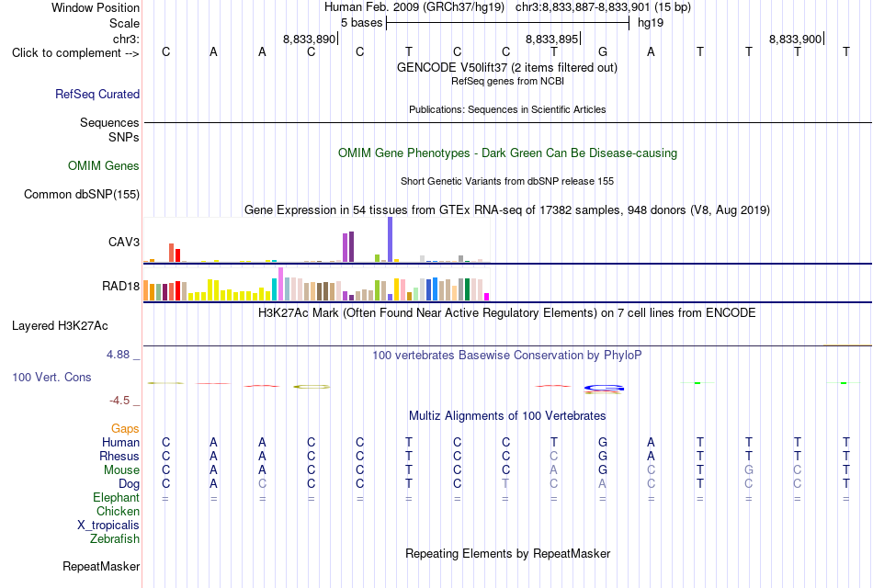Click the -4.5 PhyloP lower scale value
873x588 pixels.
click(x=119, y=401)
